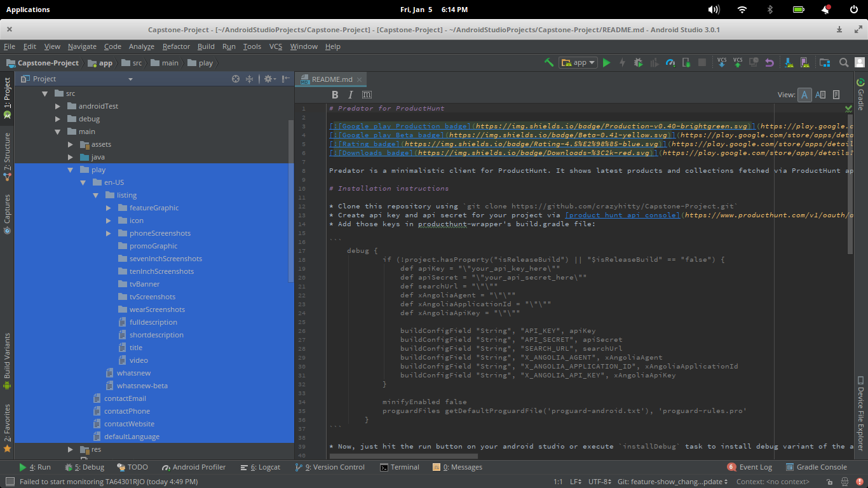Click the scroll from source target icon

(236, 79)
